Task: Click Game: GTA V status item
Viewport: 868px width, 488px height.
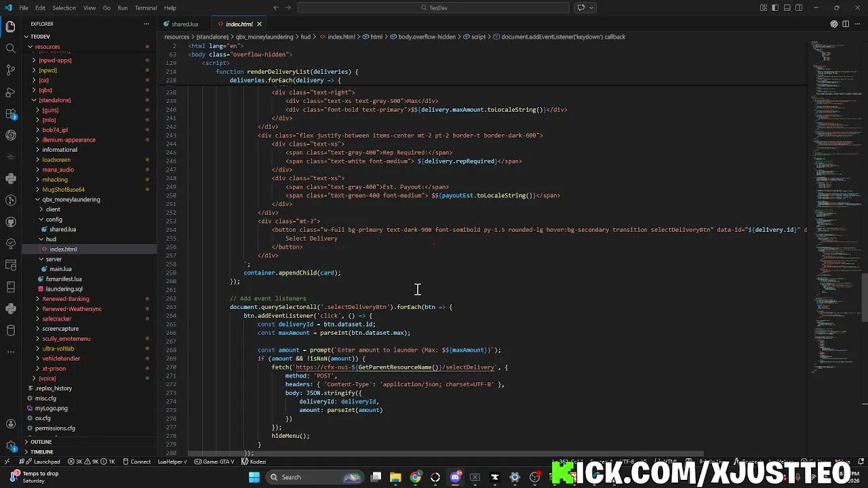Action: click(x=214, y=462)
